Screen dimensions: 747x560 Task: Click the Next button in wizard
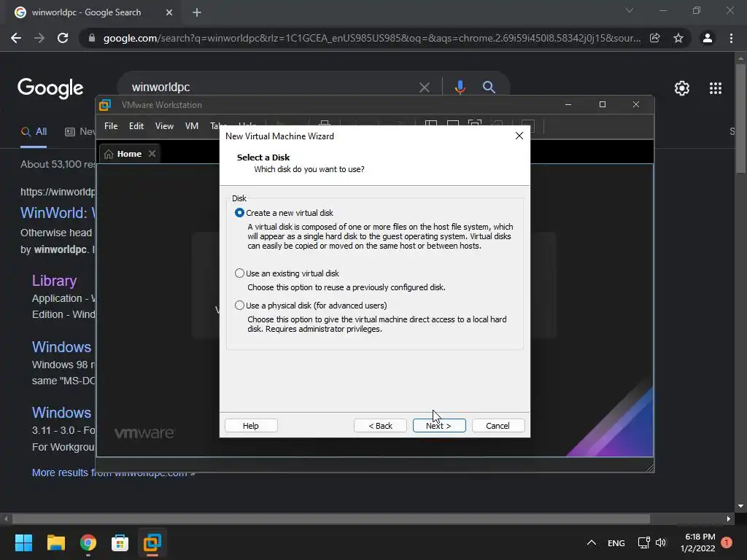point(438,426)
